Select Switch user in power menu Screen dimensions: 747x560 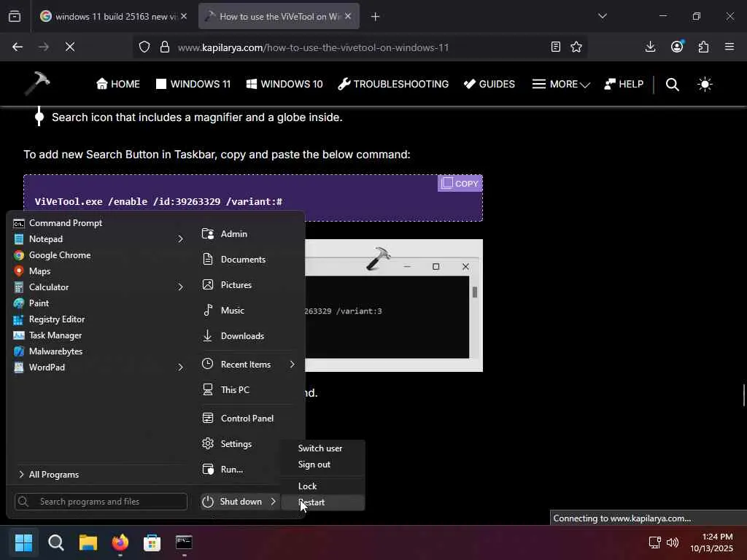[x=320, y=448]
